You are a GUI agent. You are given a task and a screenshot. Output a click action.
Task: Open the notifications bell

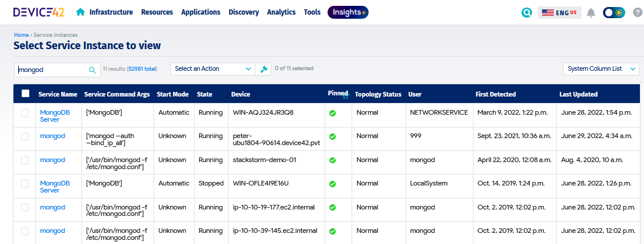coord(591,12)
